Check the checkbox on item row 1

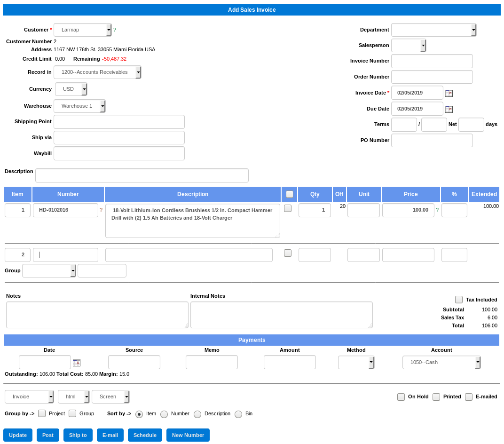pyautogui.click(x=288, y=208)
